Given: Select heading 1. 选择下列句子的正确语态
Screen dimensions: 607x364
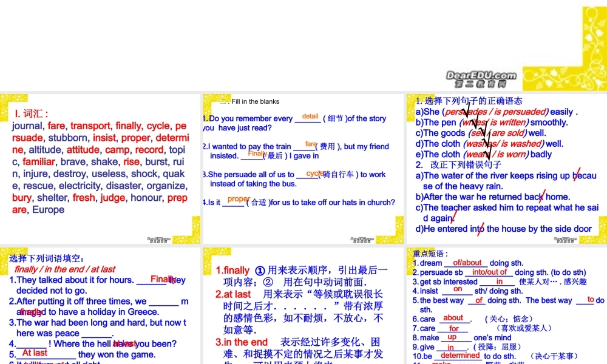Looking at the screenshot, I should click(x=469, y=101).
